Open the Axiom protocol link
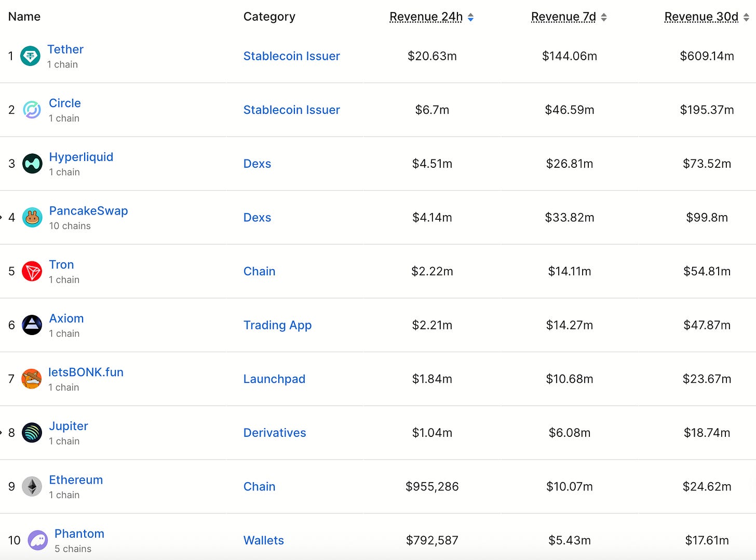This screenshot has height=560, width=756. [x=66, y=318]
